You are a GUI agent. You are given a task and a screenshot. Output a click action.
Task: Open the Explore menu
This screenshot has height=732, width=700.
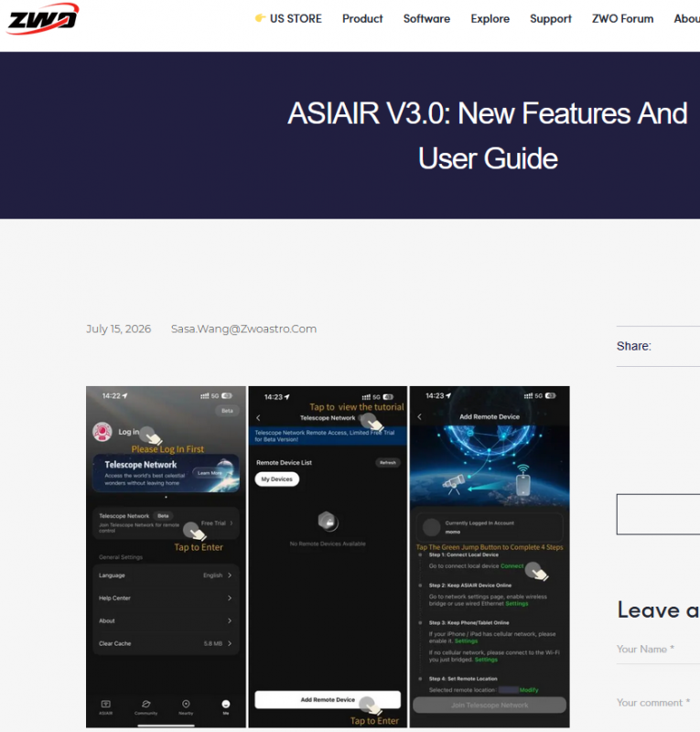pos(490,18)
